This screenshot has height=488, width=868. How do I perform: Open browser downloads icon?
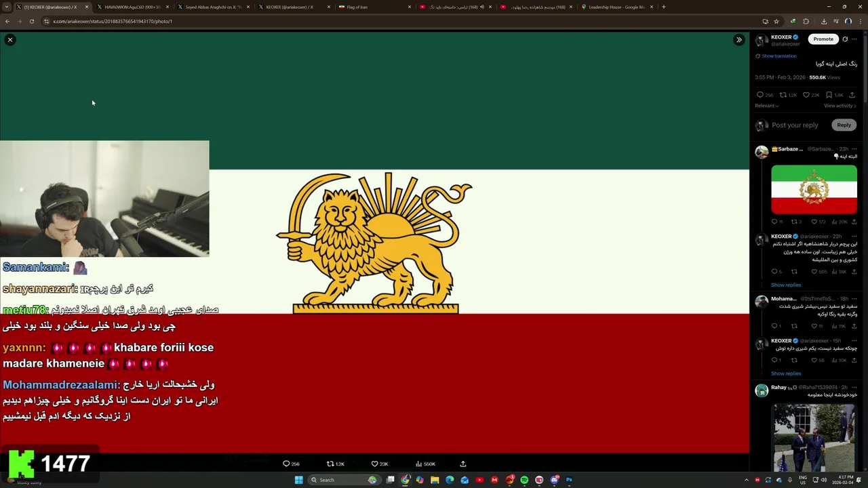click(x=824, y=21)
